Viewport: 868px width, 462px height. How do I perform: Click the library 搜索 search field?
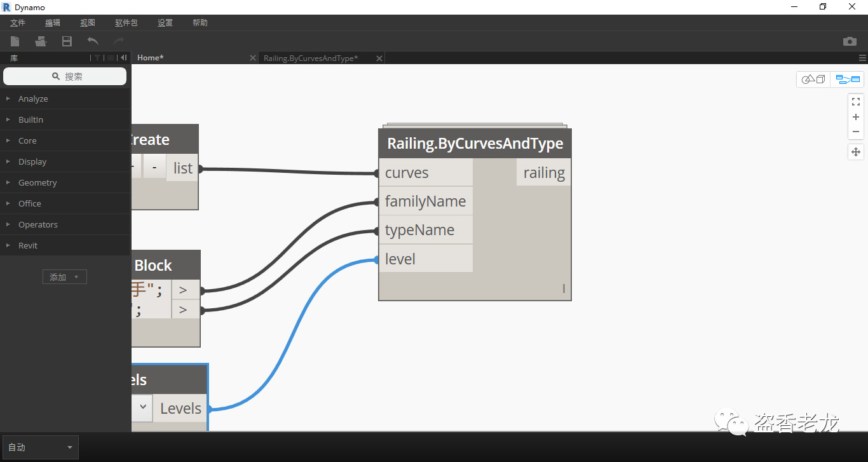click(x=65, y=76)
